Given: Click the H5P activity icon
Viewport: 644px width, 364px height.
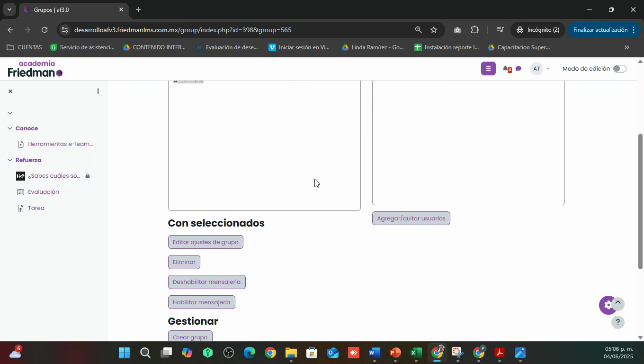Looking at the screenshot, I should (x=20, y=176).
